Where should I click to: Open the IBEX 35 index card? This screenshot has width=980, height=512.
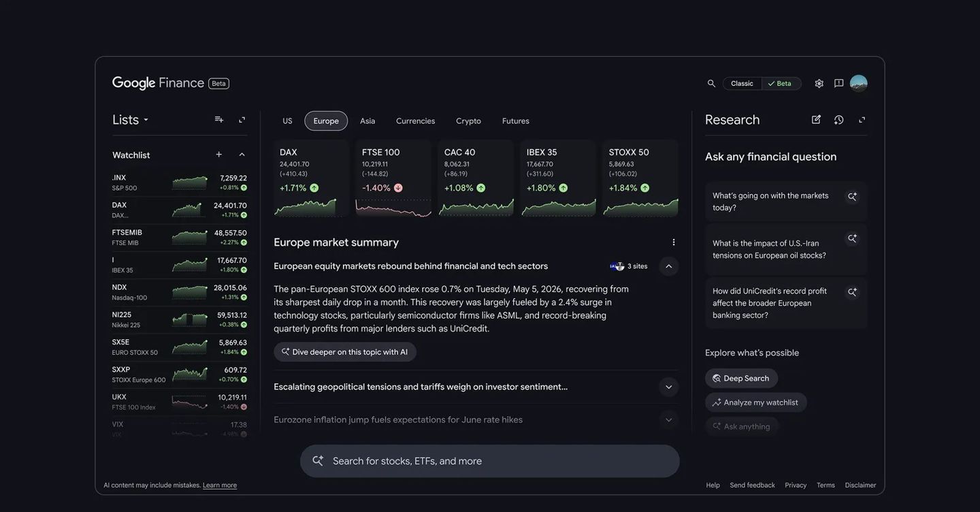click(558, 179)
